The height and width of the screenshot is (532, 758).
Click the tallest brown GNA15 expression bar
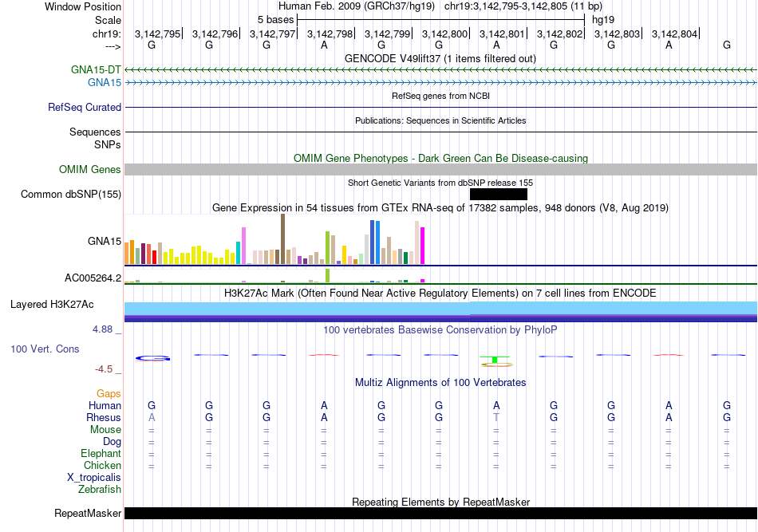click(282, 239)
